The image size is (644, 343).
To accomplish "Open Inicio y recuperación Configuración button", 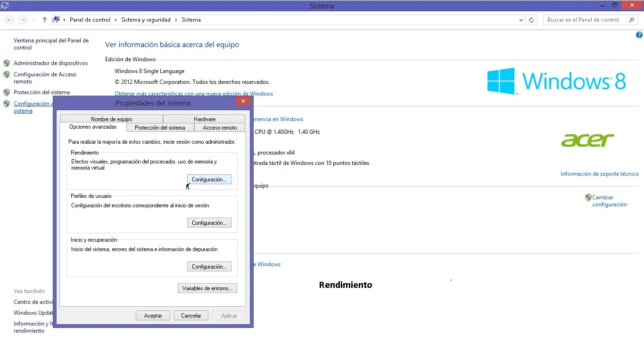I will (x=209, y=267).
